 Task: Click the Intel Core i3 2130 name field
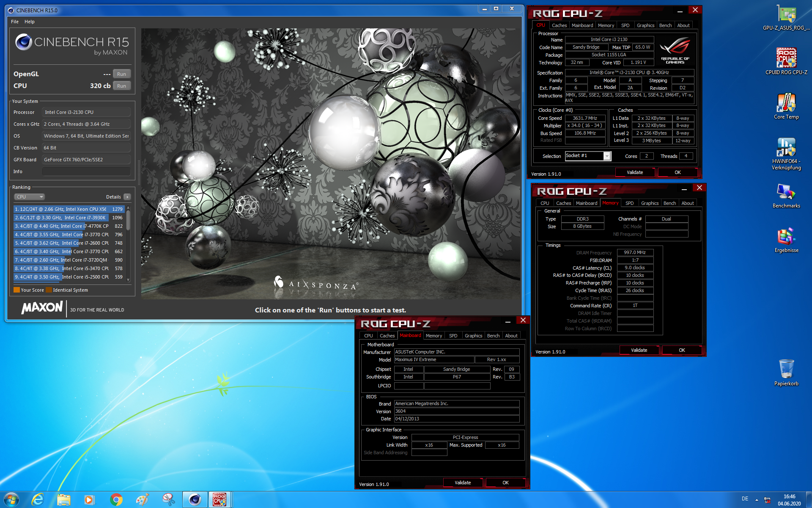click(x=609, y=39)
